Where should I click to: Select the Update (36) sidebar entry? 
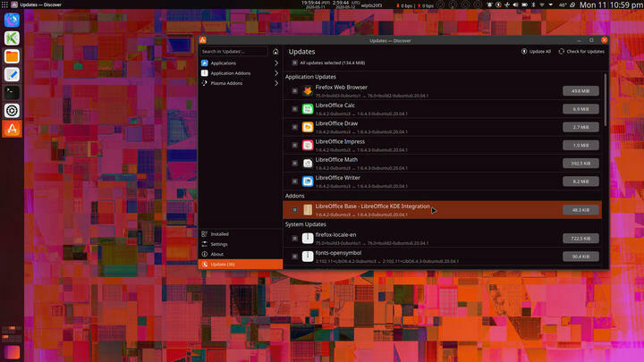coord(241,265)
